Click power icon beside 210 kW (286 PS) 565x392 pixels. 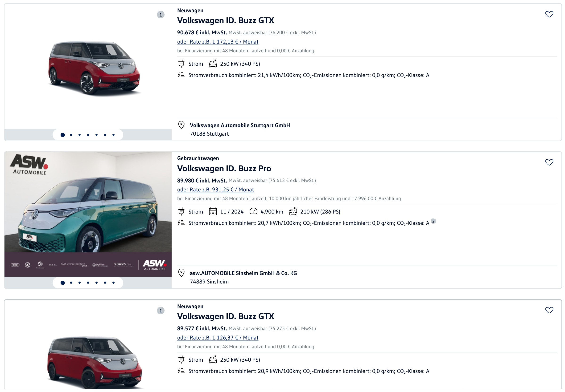click(293, 211)
